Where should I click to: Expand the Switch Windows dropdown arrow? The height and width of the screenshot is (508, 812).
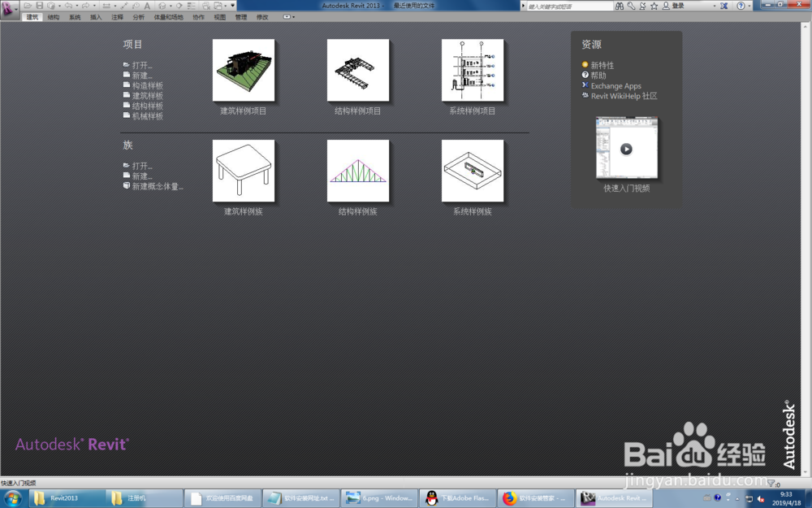pyautogui.click(x=225, y=6)
